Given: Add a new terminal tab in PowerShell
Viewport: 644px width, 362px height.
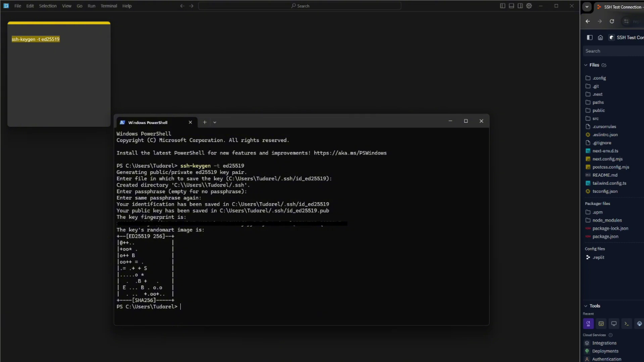Looking at the screenshot, I should click(204, 122).
